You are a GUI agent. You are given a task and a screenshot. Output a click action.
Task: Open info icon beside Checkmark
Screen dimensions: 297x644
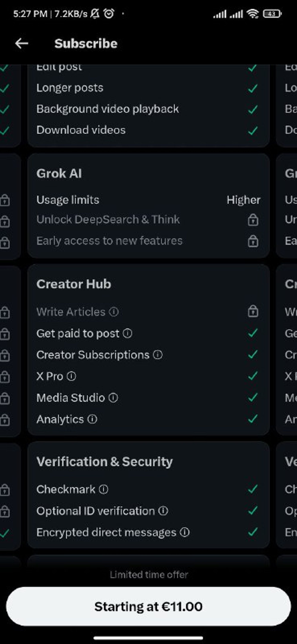[x=104, y=489]
